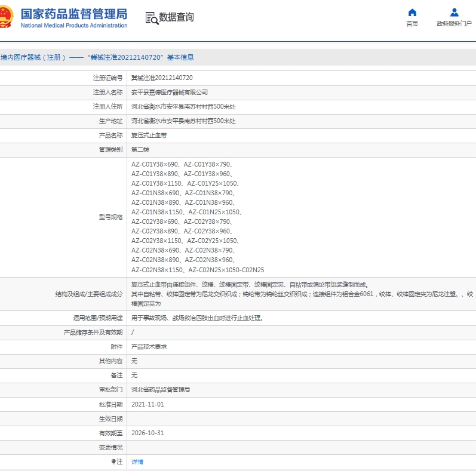Select model AZ-C01N25×1050
476x474 pixels.
tap(214, 212)
